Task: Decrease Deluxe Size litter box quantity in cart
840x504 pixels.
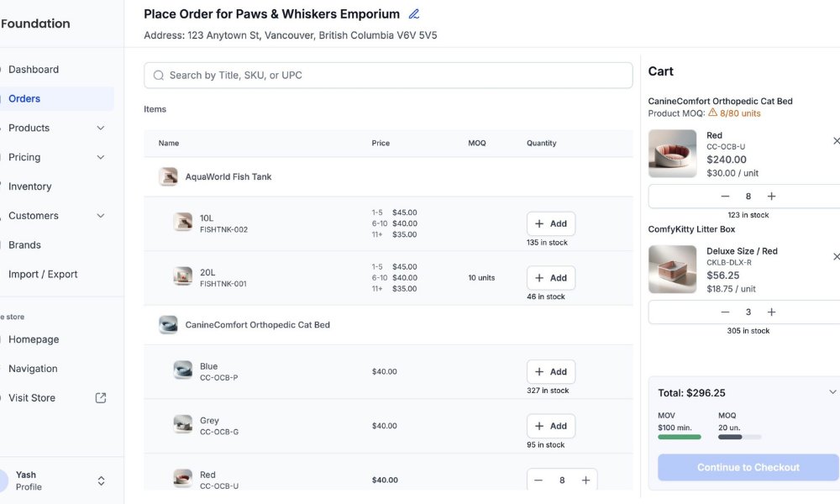Action: pyautogui.click(x=726, y=312)
